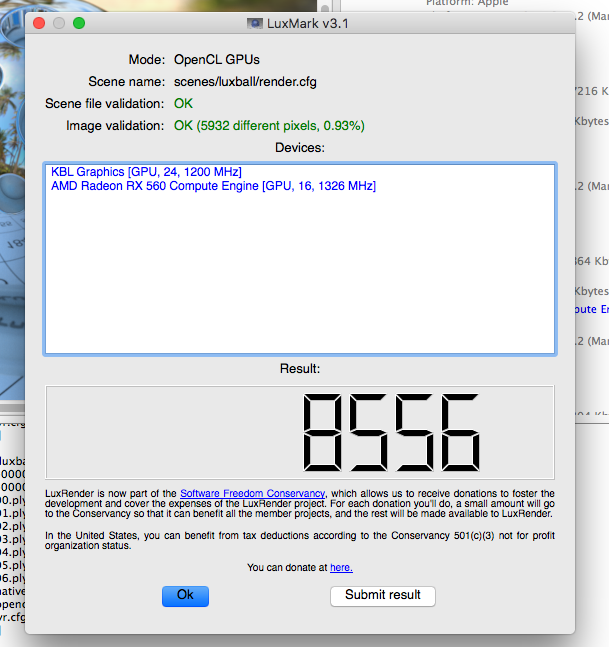Click the Result: heading label
The image size is (609, 647).
pyautogui.click(x=300, y=368)
